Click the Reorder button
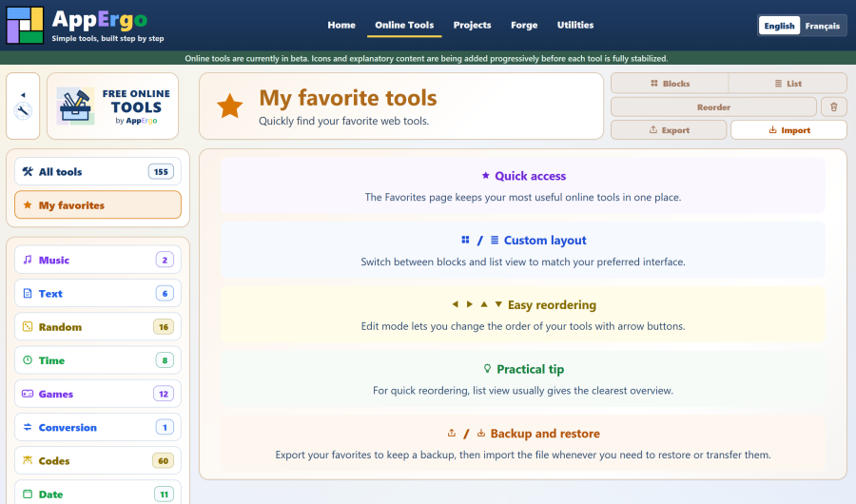The image size is (856, 504). click(x=713, y=107)
